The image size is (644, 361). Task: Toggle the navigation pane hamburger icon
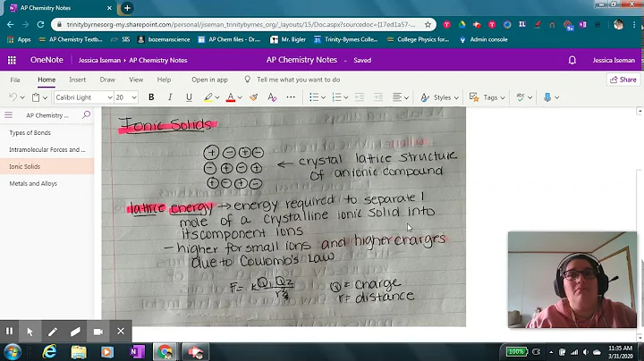pyautogui.click(x=9, y=115)
